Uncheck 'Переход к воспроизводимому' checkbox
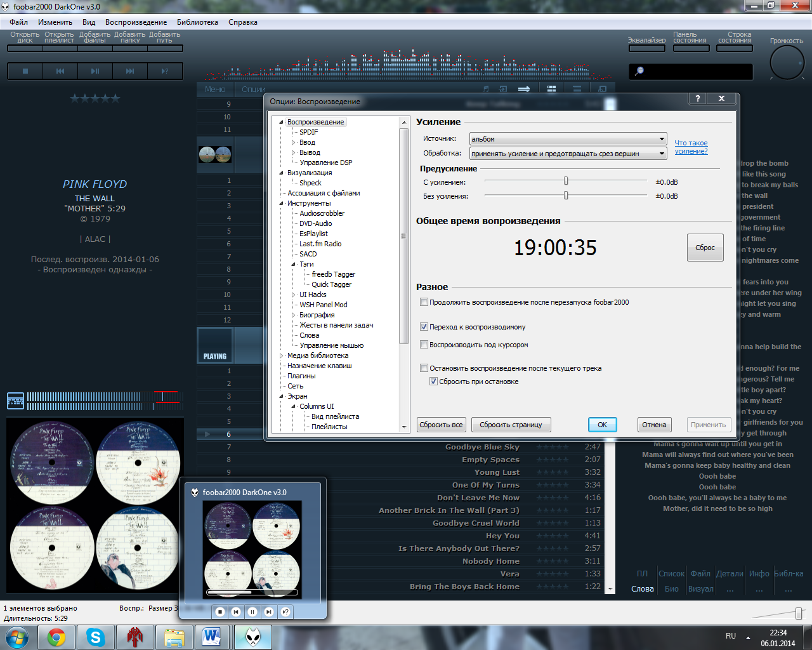Screen dimensions: 812x650 (x=424, y=327)
